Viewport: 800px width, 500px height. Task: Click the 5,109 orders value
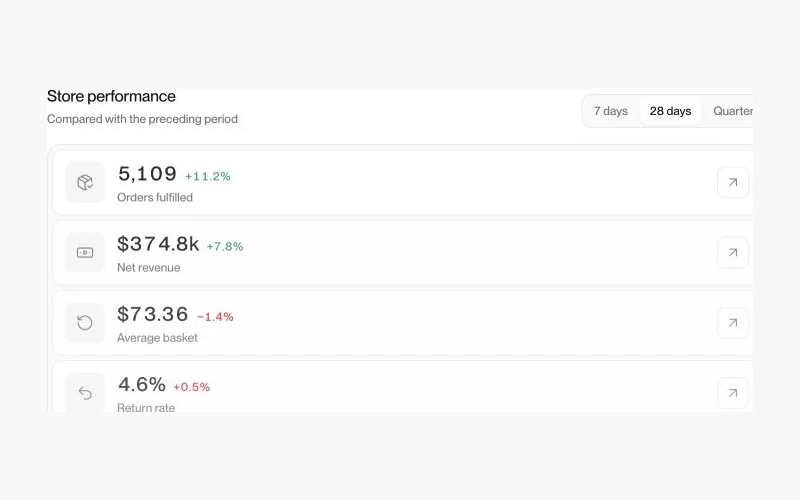[x=147, y=173]
